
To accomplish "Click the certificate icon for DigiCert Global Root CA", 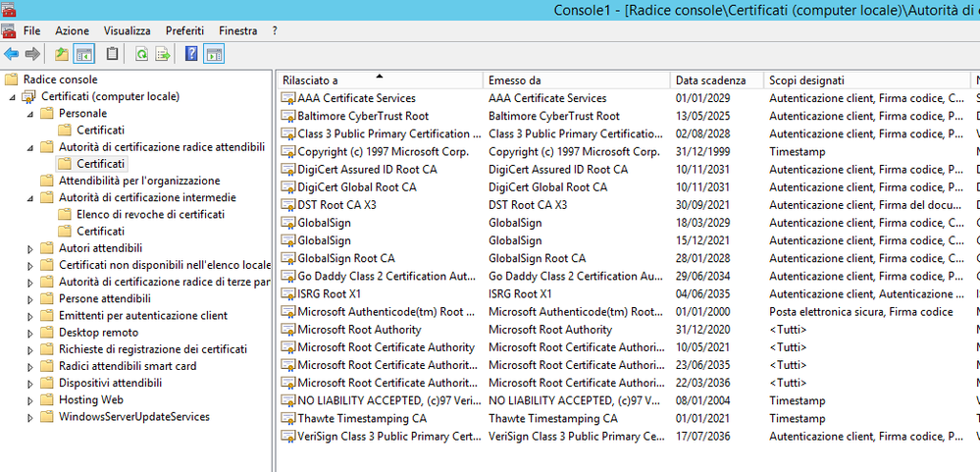I will click(x=288, y=186).
